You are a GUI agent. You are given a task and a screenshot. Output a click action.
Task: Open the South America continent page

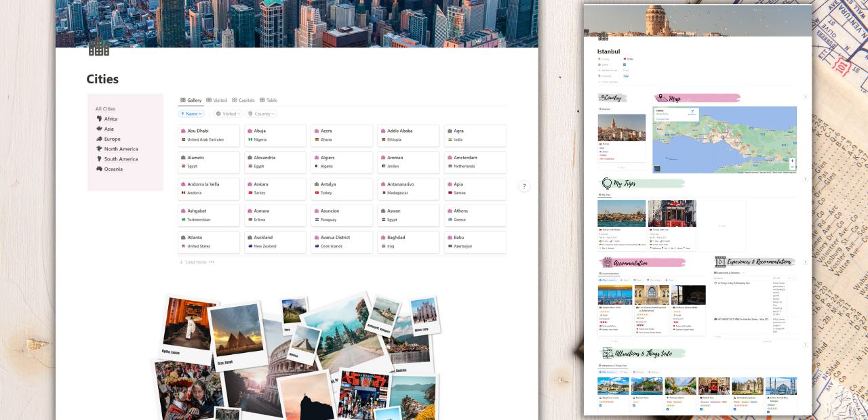(x=117, y=159)
